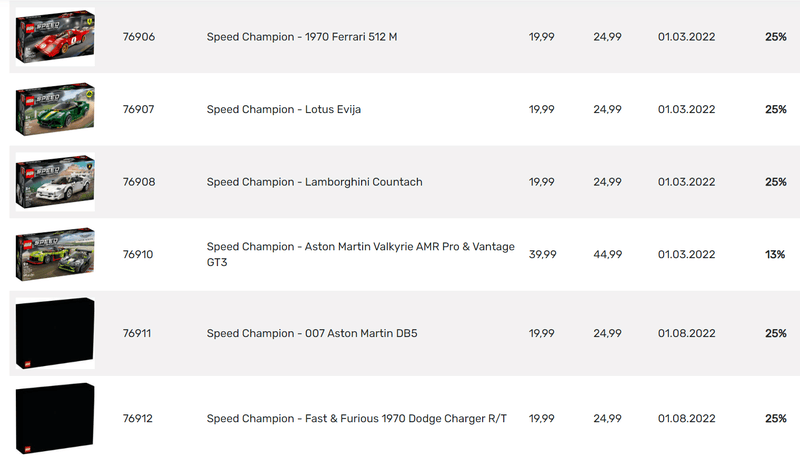
Task: Click the 39,99 price of set 76910
Action: click(542, 254)
